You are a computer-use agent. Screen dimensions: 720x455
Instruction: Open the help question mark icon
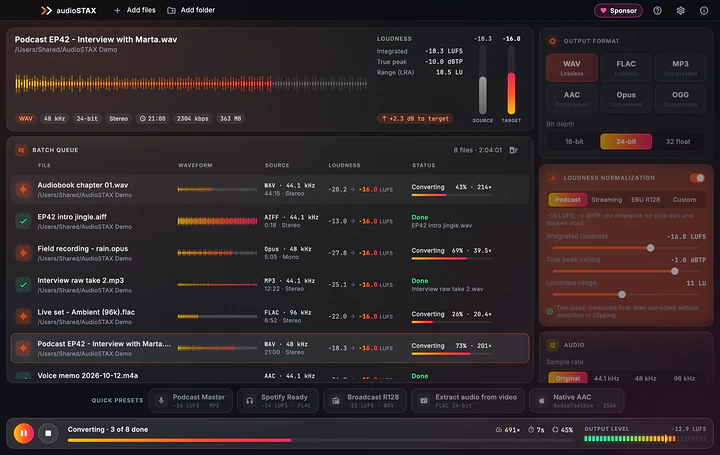(x=657, y=11)
